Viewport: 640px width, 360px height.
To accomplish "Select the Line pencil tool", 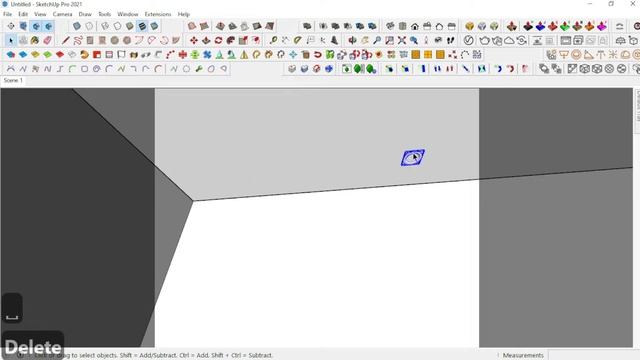I will [x=66, y=40].
